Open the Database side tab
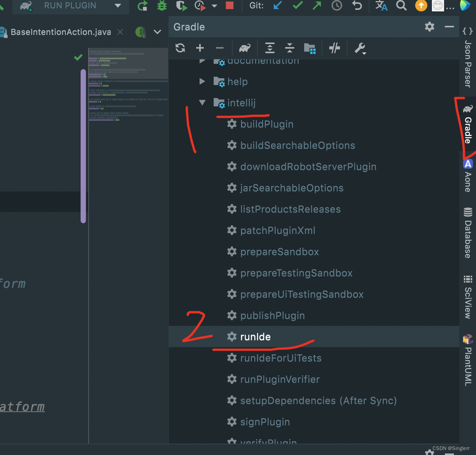Viewport: 476px width, 455px height. click(x=468, y=233)
